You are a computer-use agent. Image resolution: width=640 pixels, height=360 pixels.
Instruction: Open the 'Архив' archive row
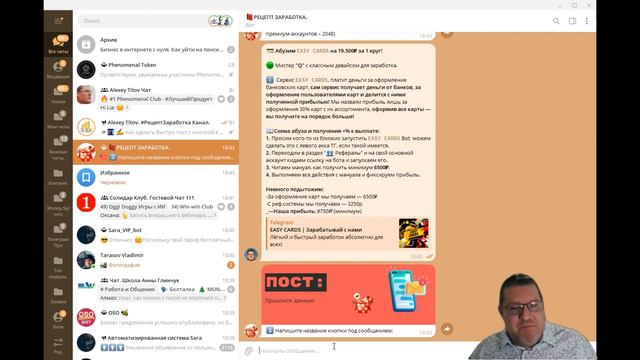(x=156, y=44)
